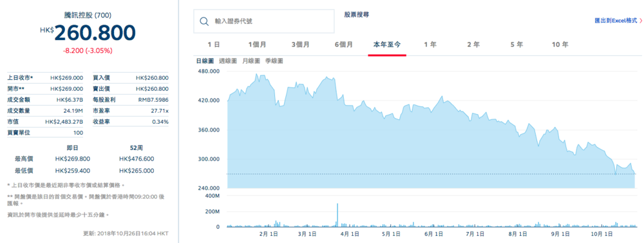Choose the 季線圖 chart type
This screenshot has height=243, width=644.
click(274, 61)
